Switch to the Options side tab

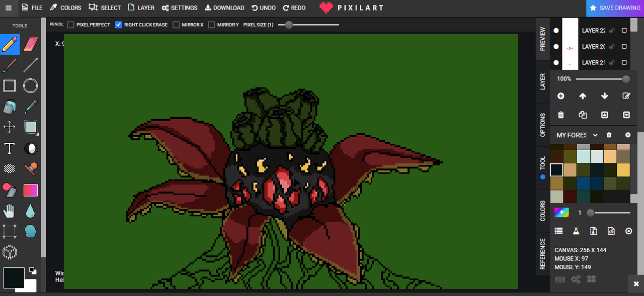coord(542,125)
